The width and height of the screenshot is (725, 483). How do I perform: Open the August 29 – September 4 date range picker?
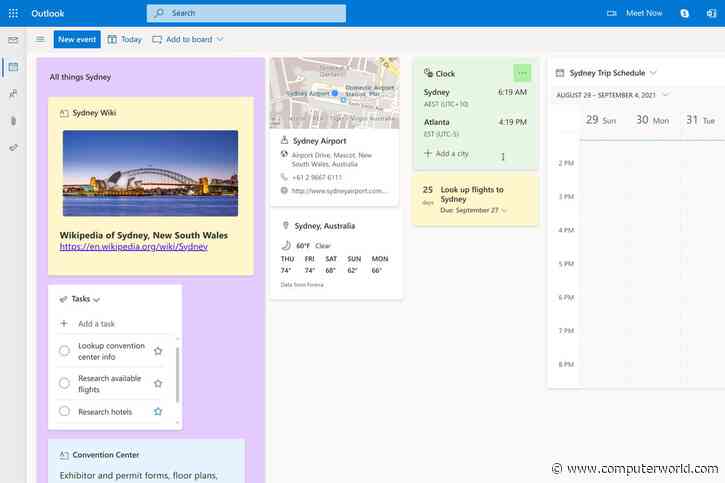tap(613, 95)
